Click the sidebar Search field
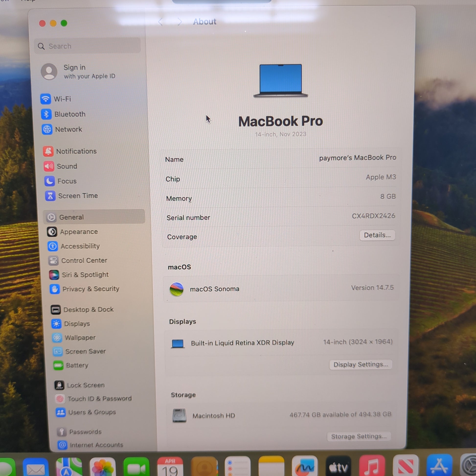Screen dimensions: 476x476 88,46
